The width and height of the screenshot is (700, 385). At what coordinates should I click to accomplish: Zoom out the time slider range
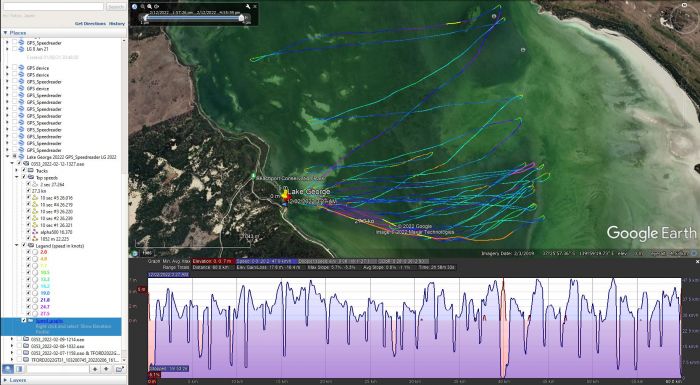(x=142, y=7)
